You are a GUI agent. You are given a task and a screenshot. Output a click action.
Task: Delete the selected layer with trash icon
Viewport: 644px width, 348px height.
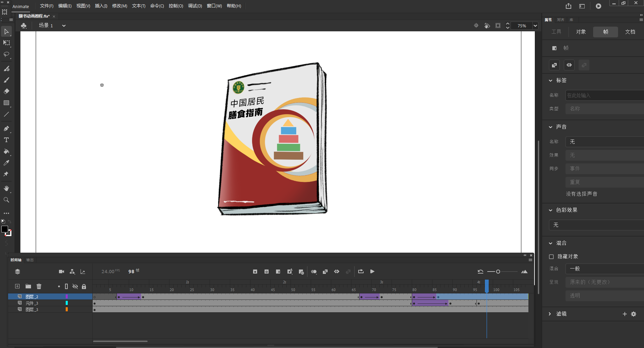(x=39, y=286)
